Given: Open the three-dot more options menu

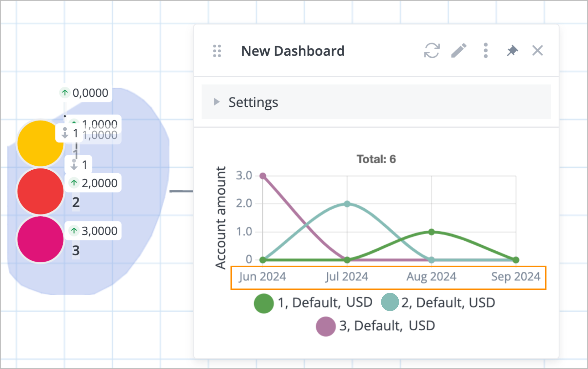Looking at the screenshot, I should click(x=485, y=50).
